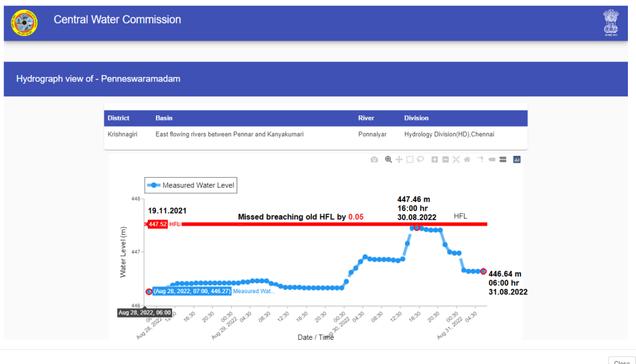Activate the Box Select tool
This screenshot has width=636, height=364.
tap(410, 160)
